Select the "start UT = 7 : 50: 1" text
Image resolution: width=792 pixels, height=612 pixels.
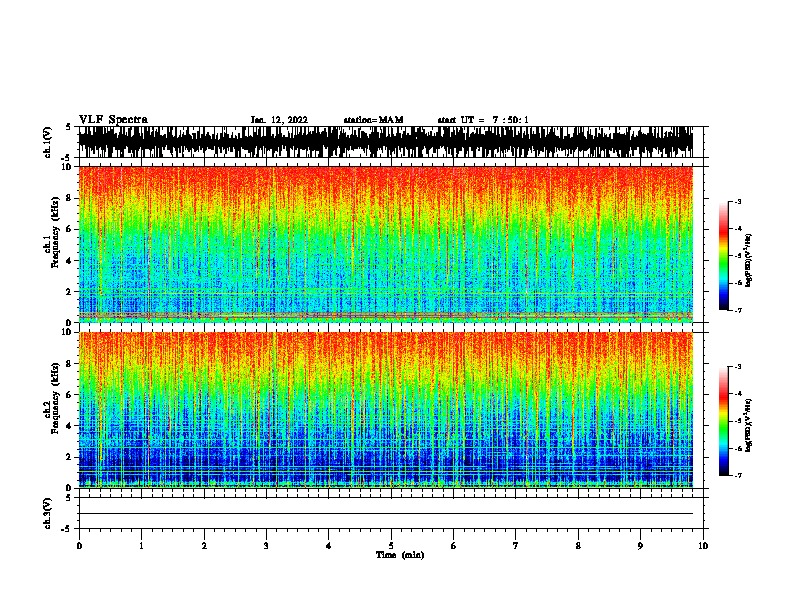tap(483, 120)
